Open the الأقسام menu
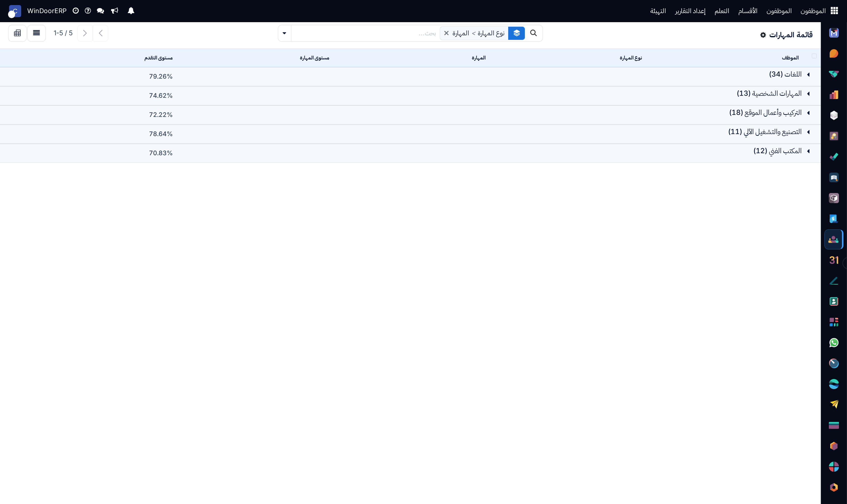Image resolution: width=847 pixels, height=504 pixels. (747, 11)
